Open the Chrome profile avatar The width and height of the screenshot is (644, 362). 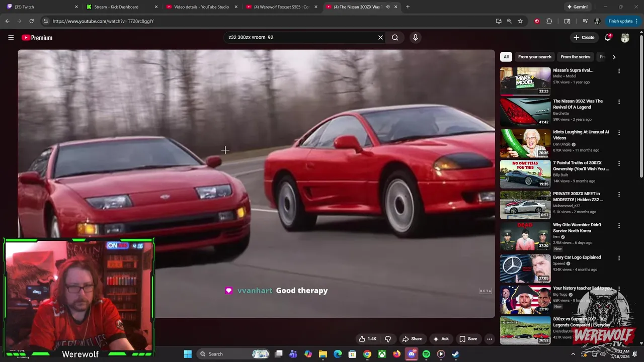597,21
